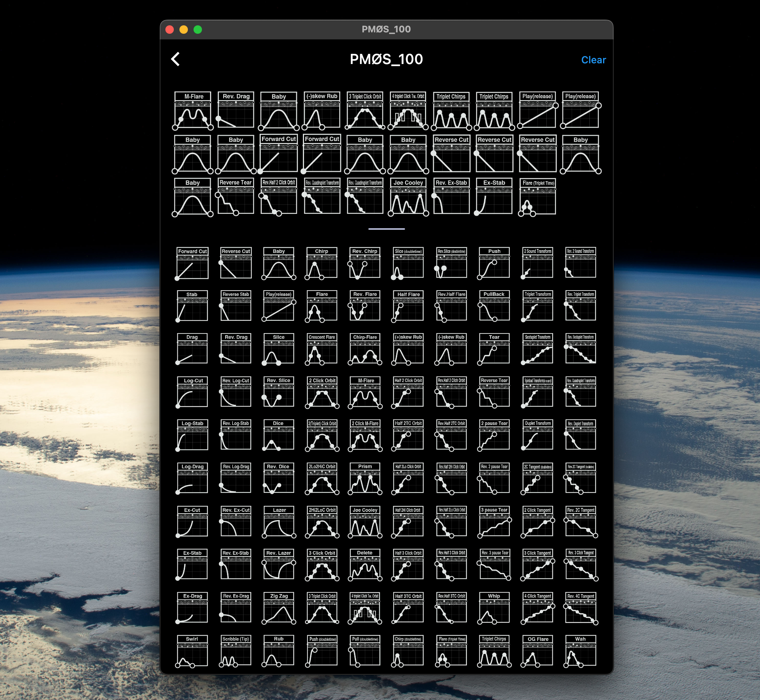
Task: Select the Slice scratch icon
Action: 278,349
